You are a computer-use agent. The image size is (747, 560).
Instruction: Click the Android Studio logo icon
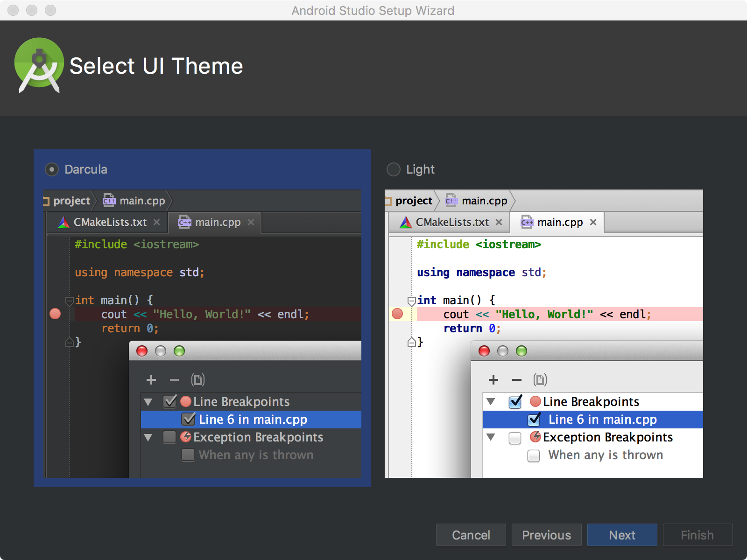(x=39, y=65)
